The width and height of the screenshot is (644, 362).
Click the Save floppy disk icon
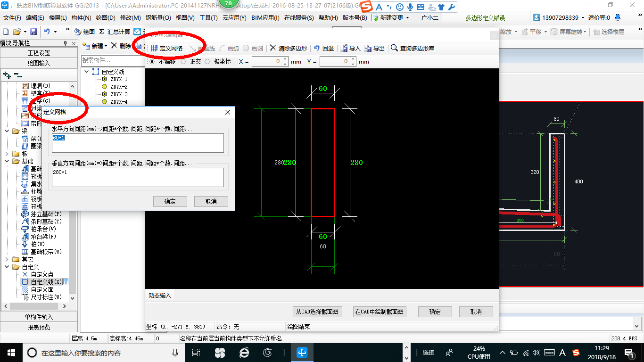33,32
